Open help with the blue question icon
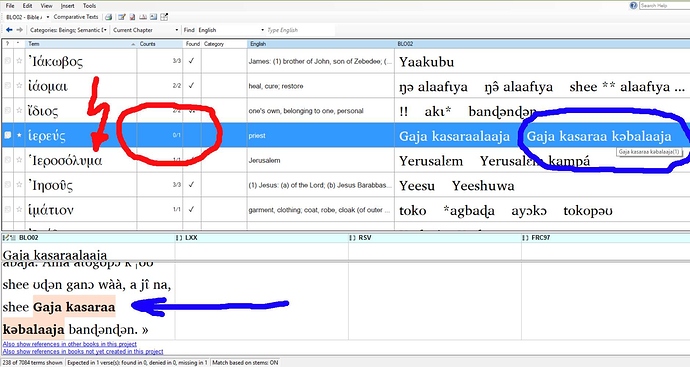The width and height of the screenshot is (690, 367). (633, 5)
